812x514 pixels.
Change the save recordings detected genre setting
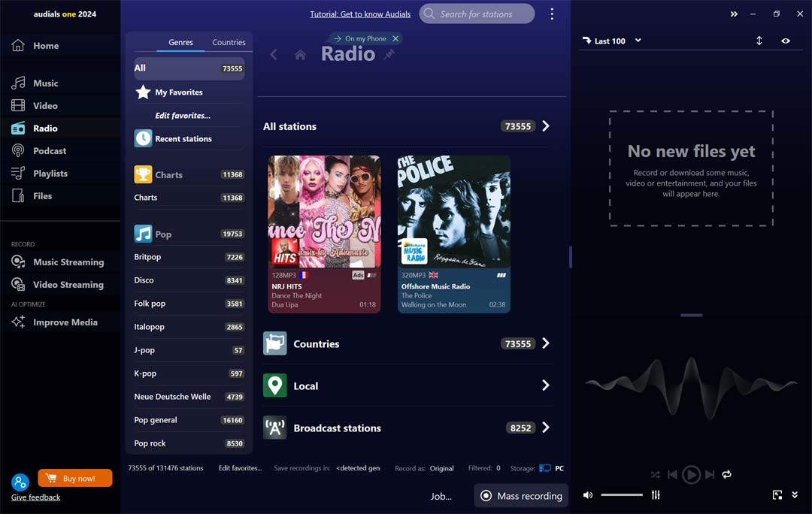358,468
